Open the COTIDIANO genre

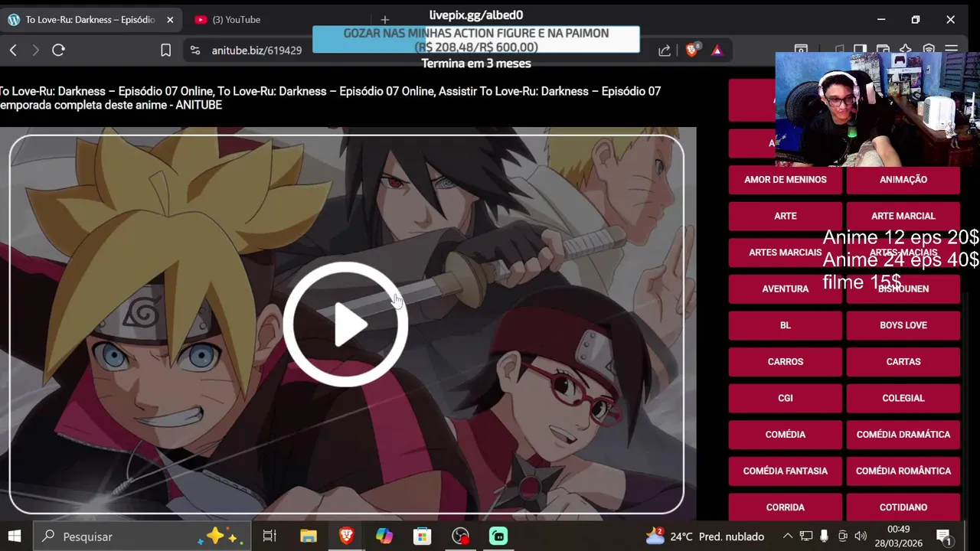tap(903, 507)
